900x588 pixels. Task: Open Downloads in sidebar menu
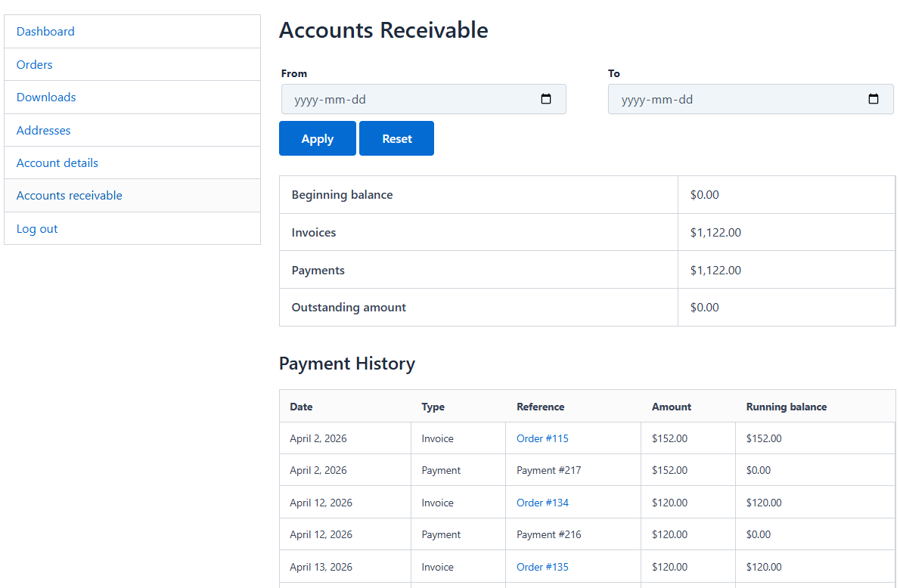coord(46,97)
